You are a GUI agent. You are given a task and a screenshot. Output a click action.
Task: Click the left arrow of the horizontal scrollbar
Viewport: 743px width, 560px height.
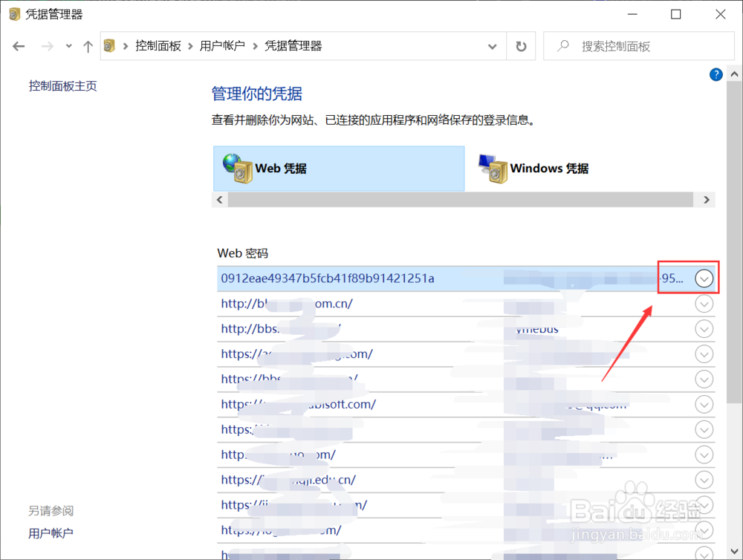[x=219, y=199]
